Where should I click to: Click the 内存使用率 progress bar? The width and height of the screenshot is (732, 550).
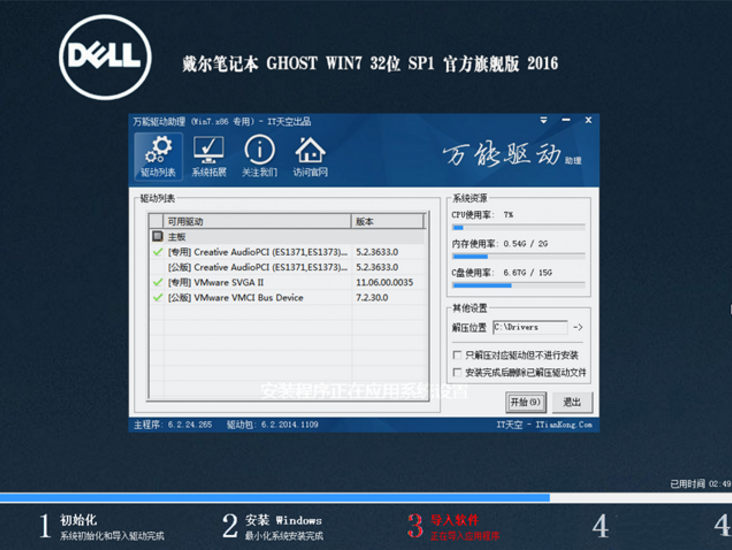pyautogui.click(x=518, y=256)
